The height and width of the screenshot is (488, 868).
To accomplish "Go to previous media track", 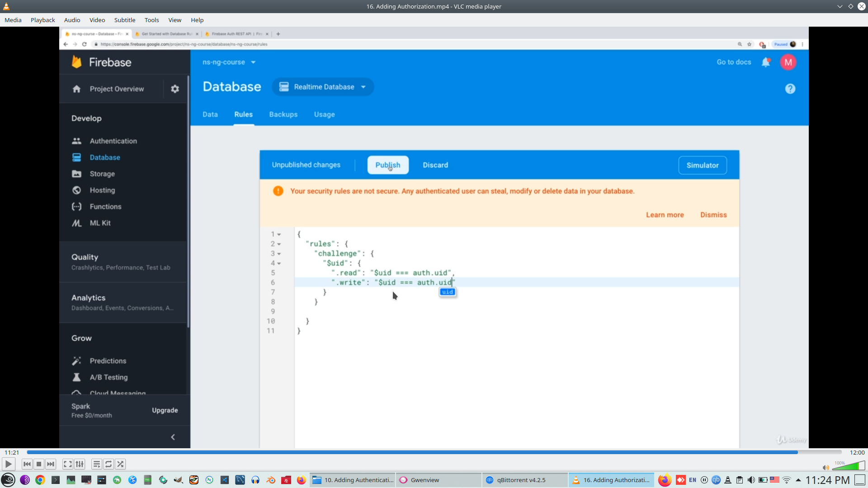I will pos(27,464).
